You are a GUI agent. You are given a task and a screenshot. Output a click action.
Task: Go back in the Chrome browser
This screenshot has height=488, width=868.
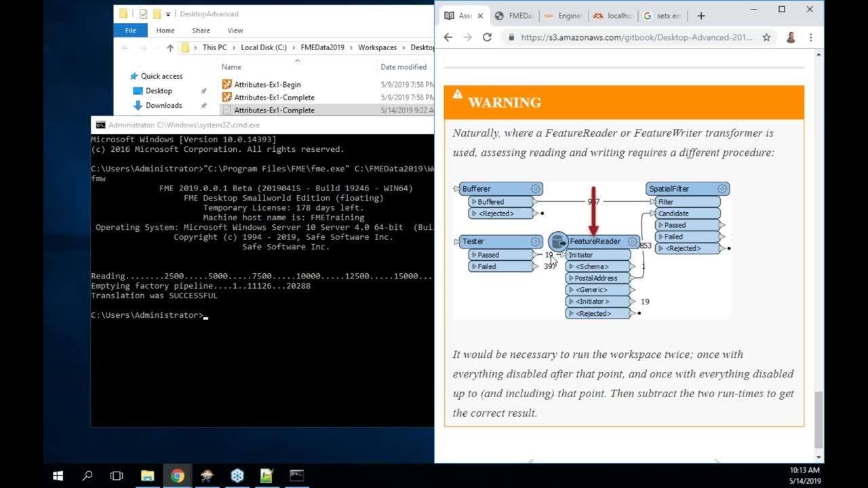[x=448, y=37]
